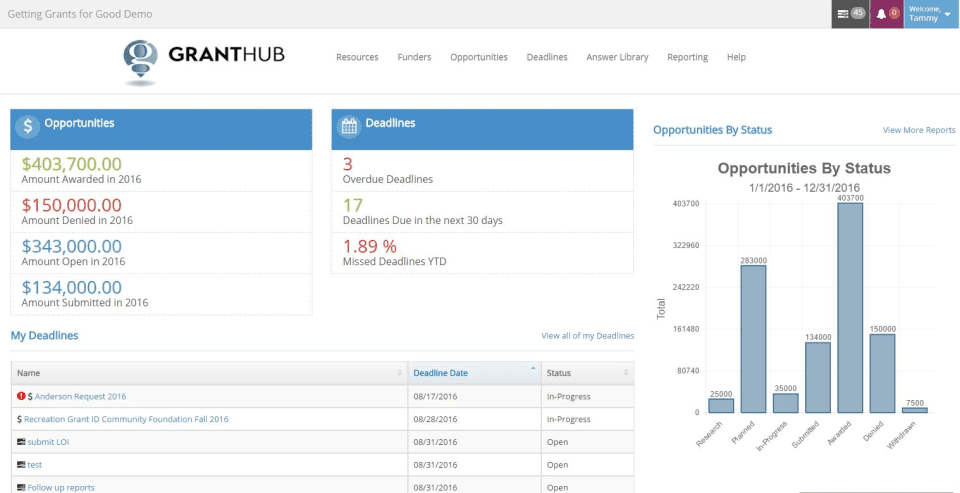This screenshot has height=493, width=960.
Task: Go to the Answer Library menu item
Action: pos(617,58)
